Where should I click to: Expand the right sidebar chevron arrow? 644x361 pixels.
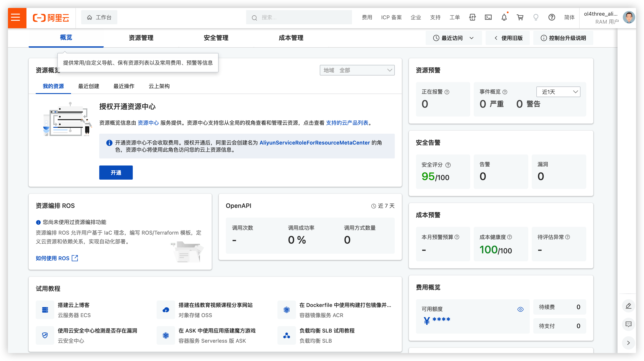628,343
